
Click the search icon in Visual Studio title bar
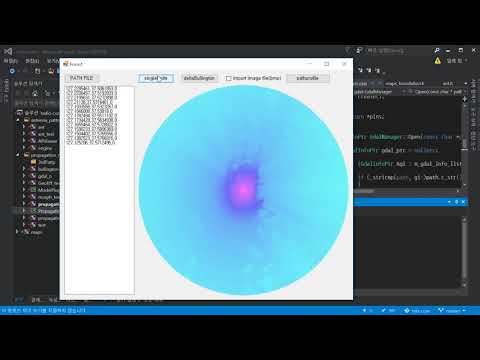point(437,51)
